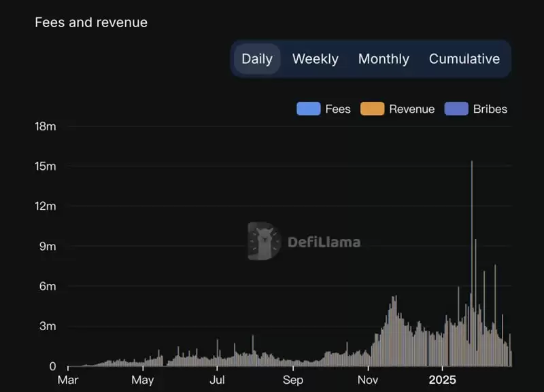The image size is (544, 392).
Task: Select the Daily time period
Action: tap(256, 59)
